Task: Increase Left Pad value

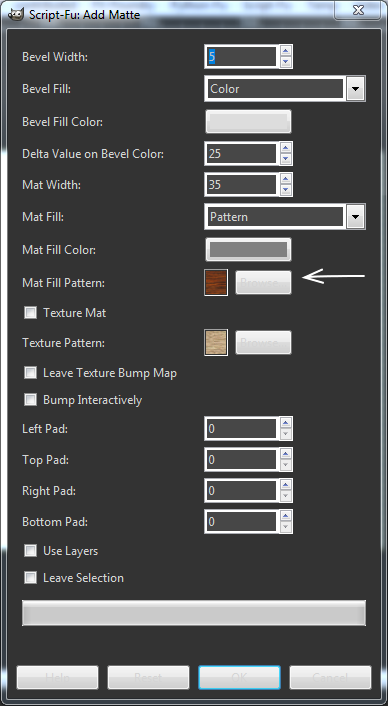Action: pyautogui.click(x=286, y=423)
